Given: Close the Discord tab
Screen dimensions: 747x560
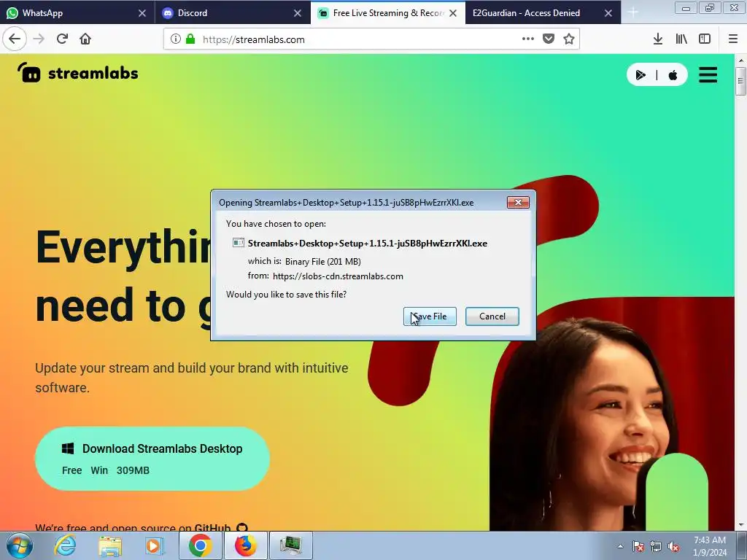Looking at the screenshot, I should (x=298, y=13).
